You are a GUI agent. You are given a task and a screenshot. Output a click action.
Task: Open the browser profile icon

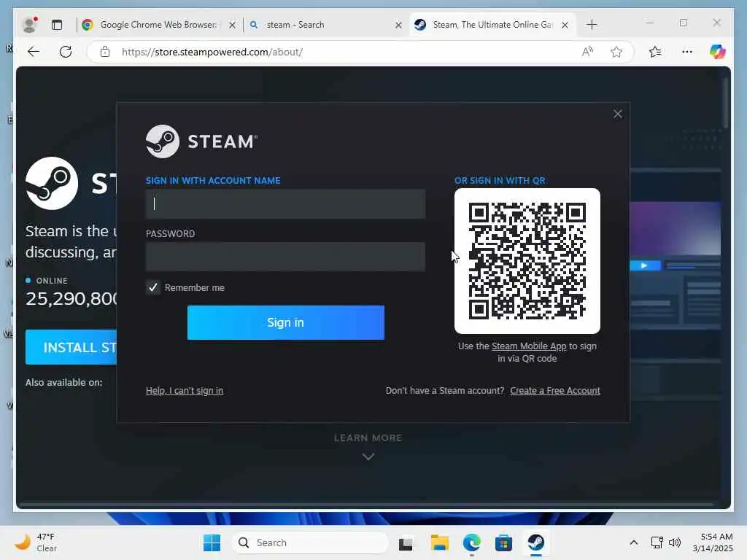29,24
